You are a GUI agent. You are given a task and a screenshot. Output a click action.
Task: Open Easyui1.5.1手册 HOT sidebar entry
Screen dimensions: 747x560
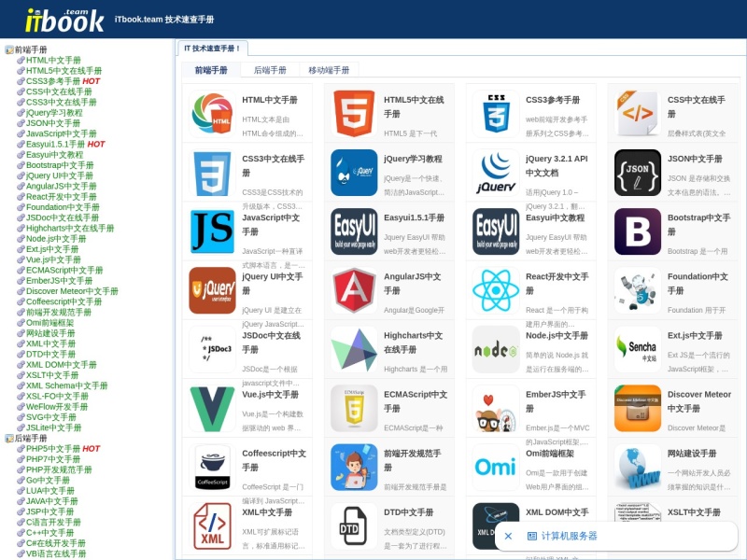point(65,144)
